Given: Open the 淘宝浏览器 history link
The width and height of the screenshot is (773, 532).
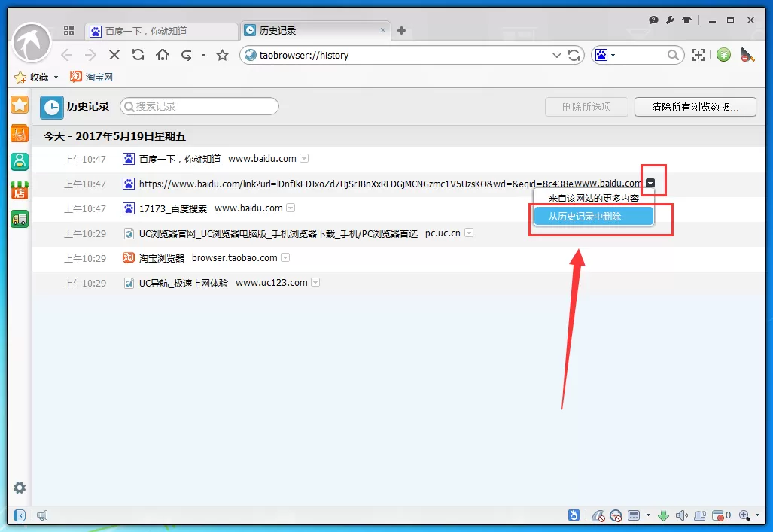Looking at the screenshot, I should [162, 258].
